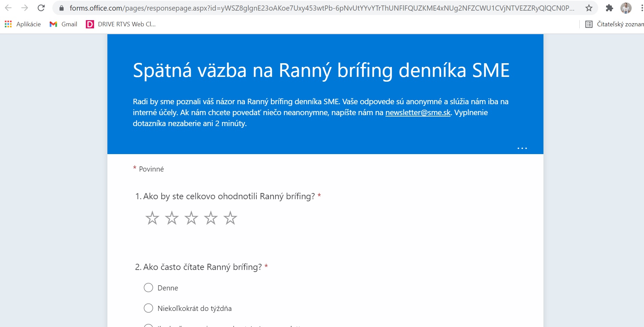Click the browser back arrow
This screenshot has width=644, height=327.
coord(8,8)
